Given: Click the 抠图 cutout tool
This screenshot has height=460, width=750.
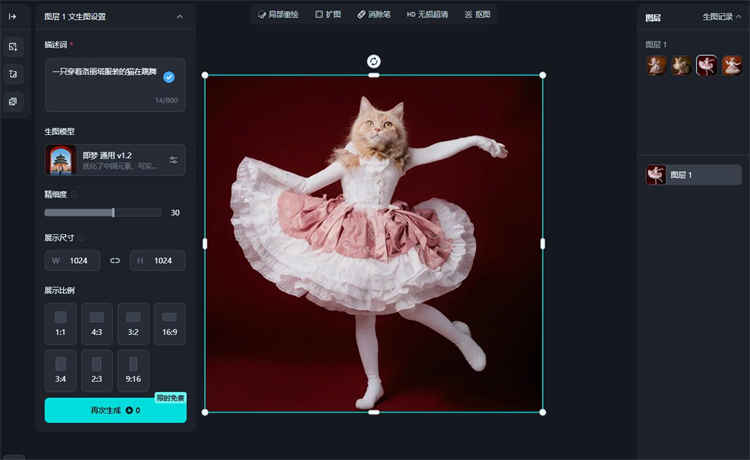Looking at the screenshot, I should point(477,14).
